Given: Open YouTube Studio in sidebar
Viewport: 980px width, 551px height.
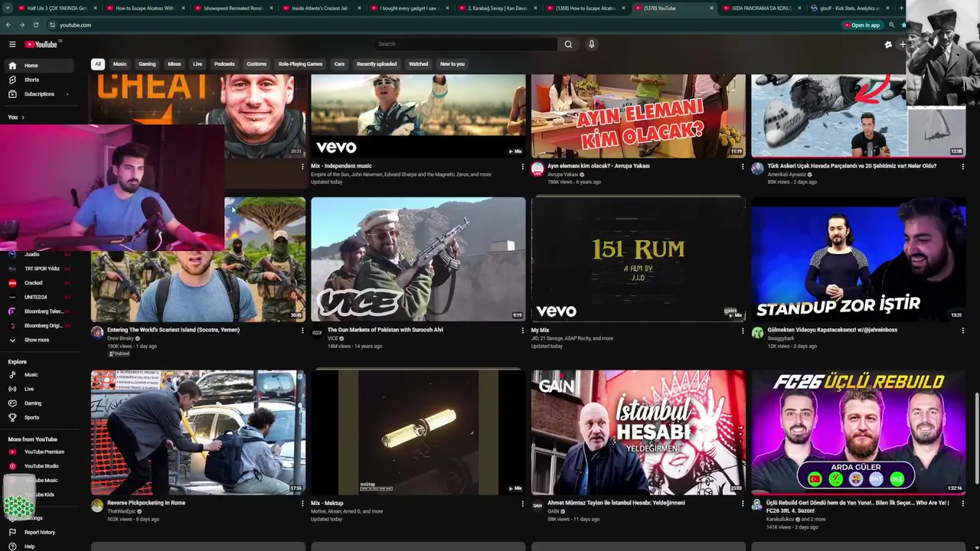Looking at the screenshot, I should tap(38, 466).
